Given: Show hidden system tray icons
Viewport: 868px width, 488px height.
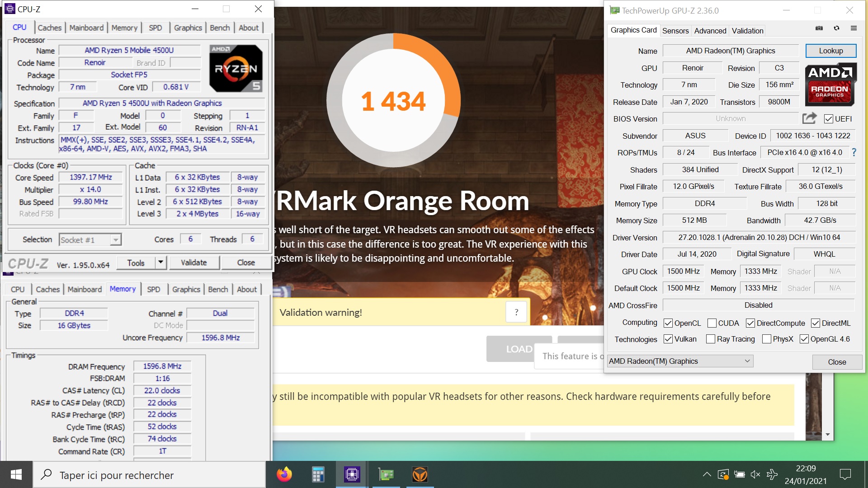Looking at the screenshot, I should (x=707, y=474).
